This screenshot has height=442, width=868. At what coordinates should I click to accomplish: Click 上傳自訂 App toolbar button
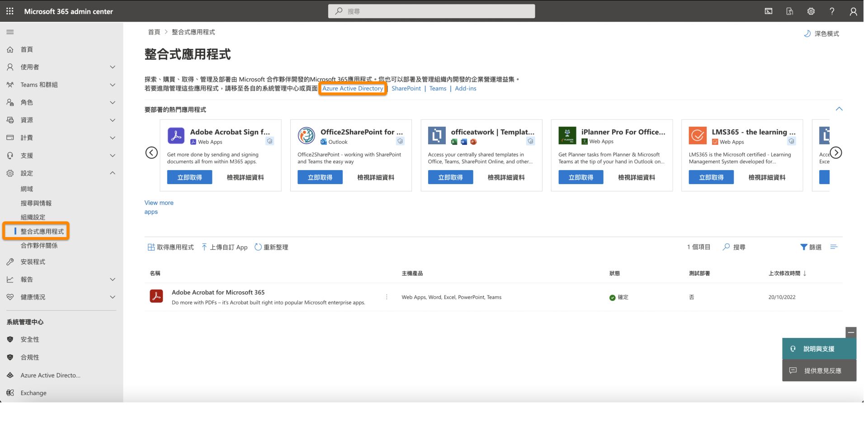pyautogui.click(x=225, y=247)
